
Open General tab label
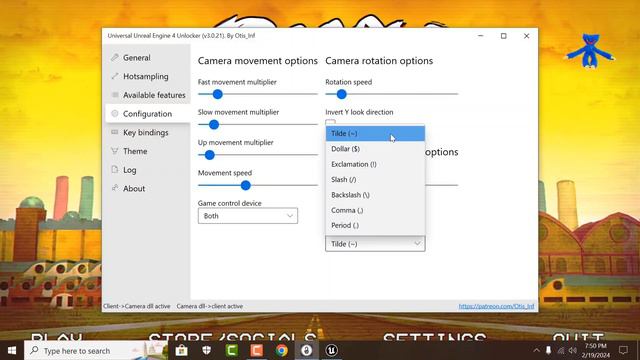(137, 58)
